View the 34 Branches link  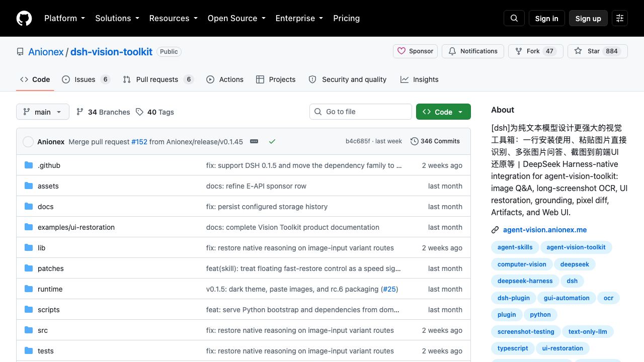coord(103,112)
